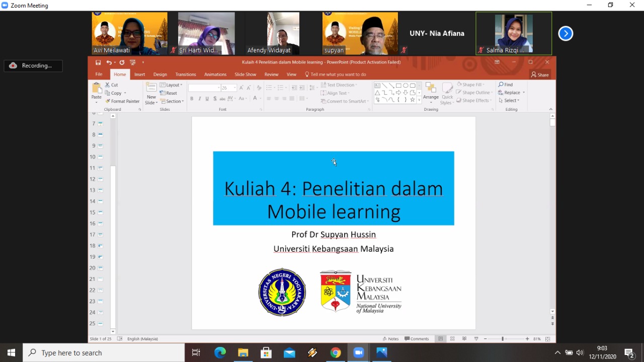Toggle Center text alignment

click(277, 99)
